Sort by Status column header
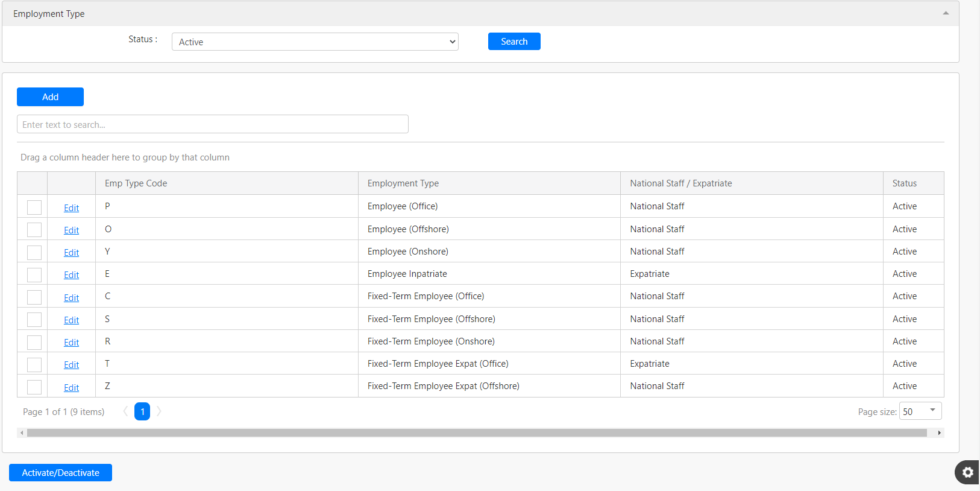980x491 pixels. click(914, 183)
